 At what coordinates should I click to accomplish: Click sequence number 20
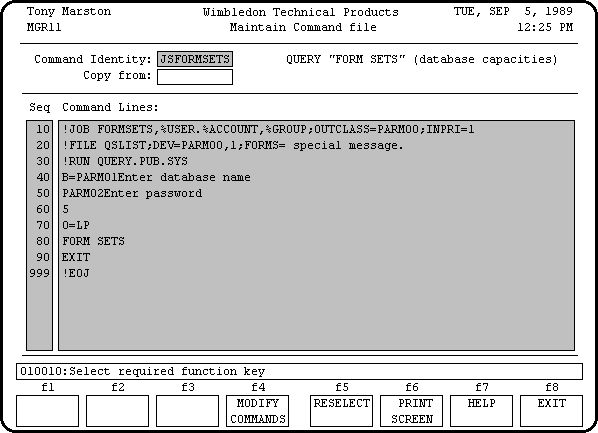coord(43,145)
